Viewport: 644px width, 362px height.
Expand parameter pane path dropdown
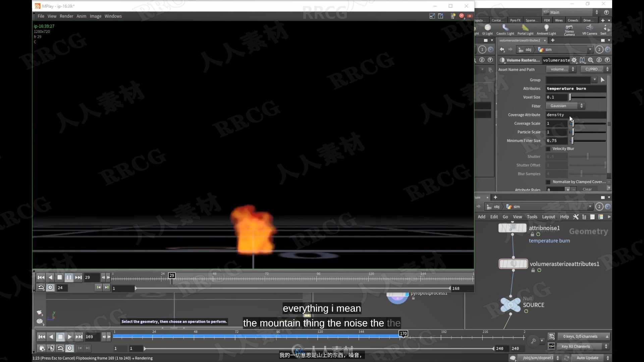(x=590, y=50)
